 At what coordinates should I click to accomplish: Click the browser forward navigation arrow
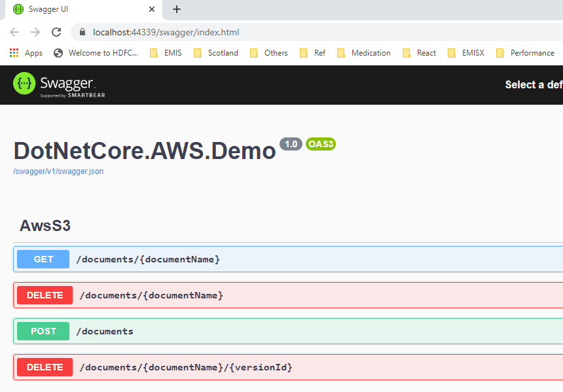pyautogui.click(x=35, y=31)
